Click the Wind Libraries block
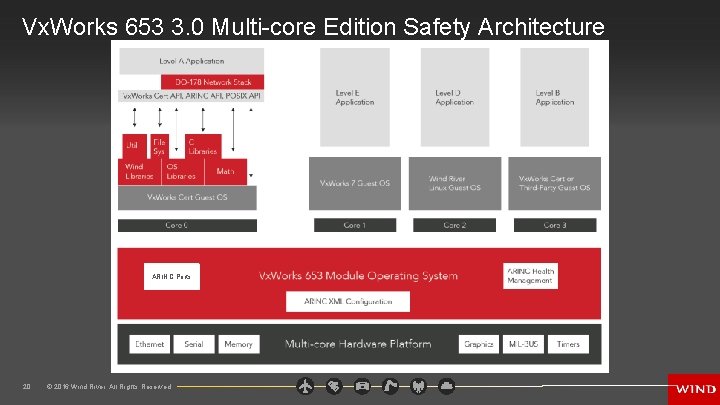Screen dimensions: 720x405 [x=140, y=172]
